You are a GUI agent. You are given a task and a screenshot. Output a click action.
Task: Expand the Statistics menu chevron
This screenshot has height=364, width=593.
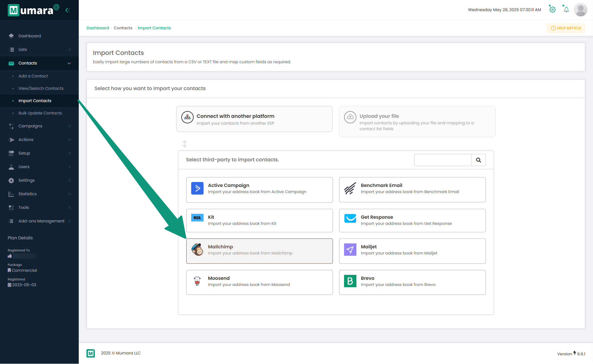pos(69,194)
